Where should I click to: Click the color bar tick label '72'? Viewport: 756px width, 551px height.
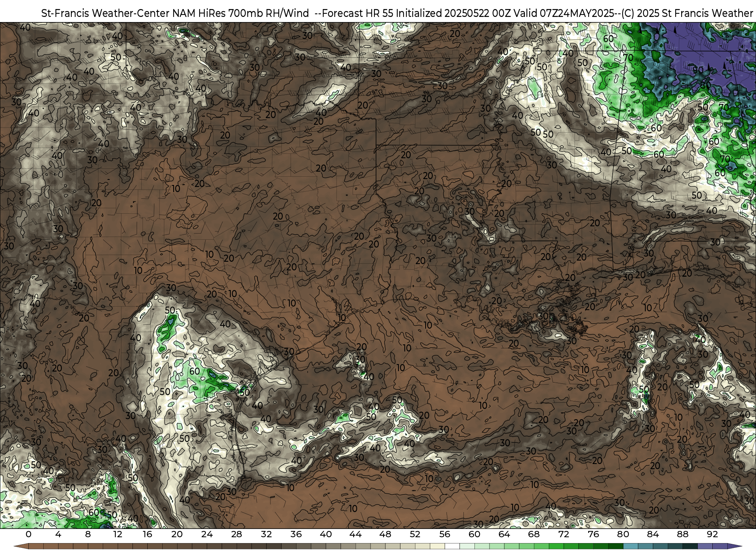(564, 534)
